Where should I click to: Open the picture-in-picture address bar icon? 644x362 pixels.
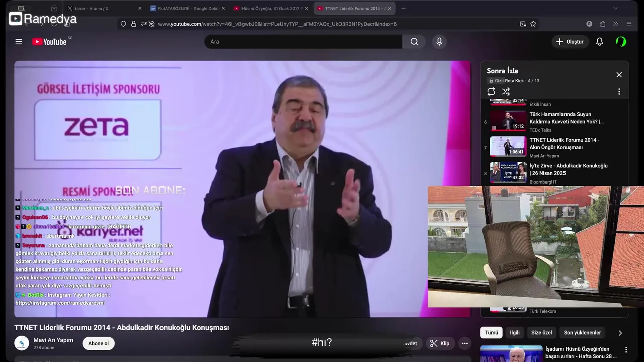(523, 24)
